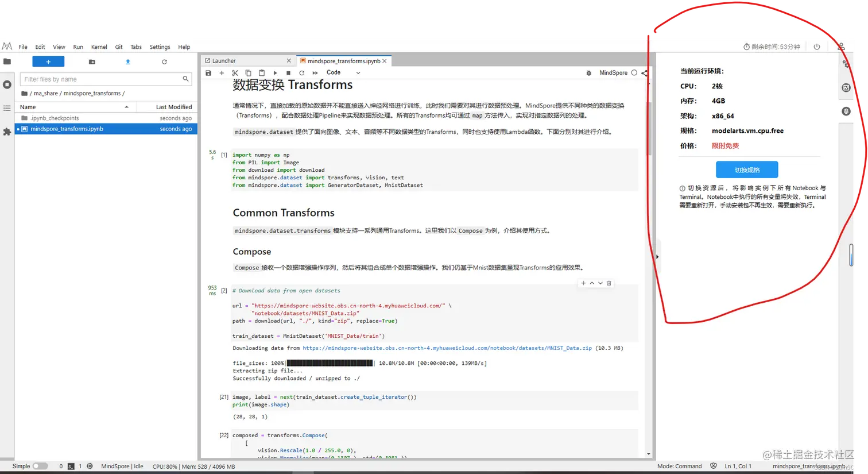Open the Git menu
Image resolution: width=868 pixels, height=474 pixels.
tap(119, 47)
